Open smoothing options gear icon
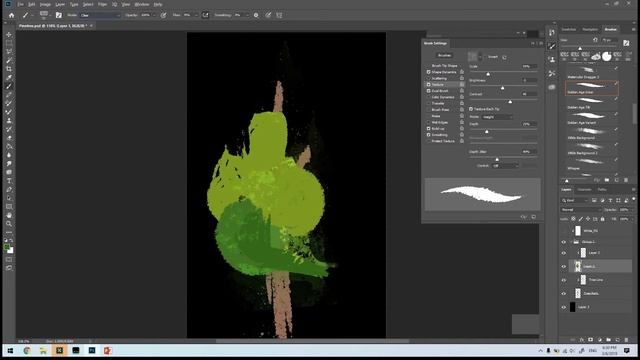The width and height of the screenshot is (640, 360). (256, 15)
